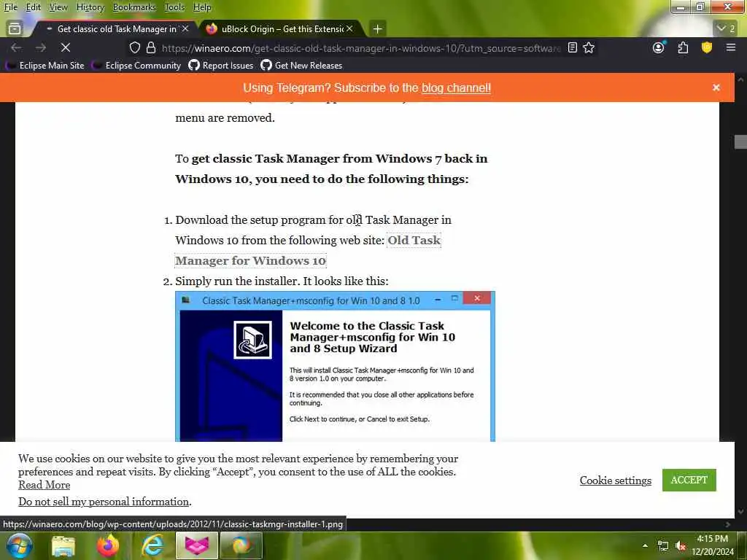Open a new tab with plus button
Image resolution: width=747 pixels, height=560 pixels.
coord(377,29)
